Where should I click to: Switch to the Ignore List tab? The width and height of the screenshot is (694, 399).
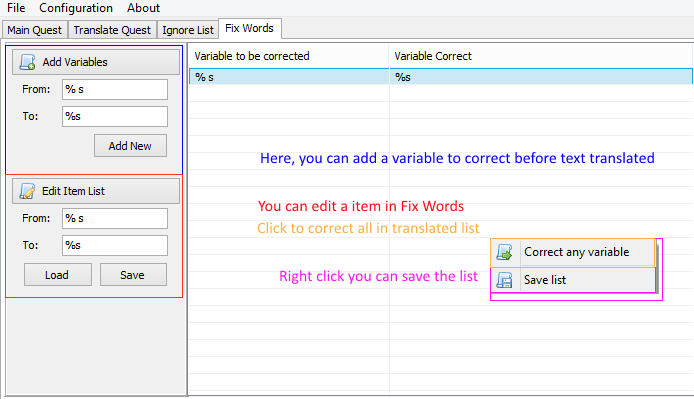click(x=188, y=30)
